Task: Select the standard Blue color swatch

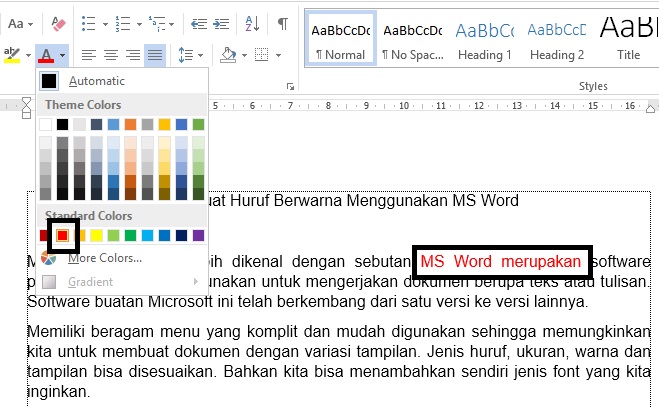Action: (164, 235)
